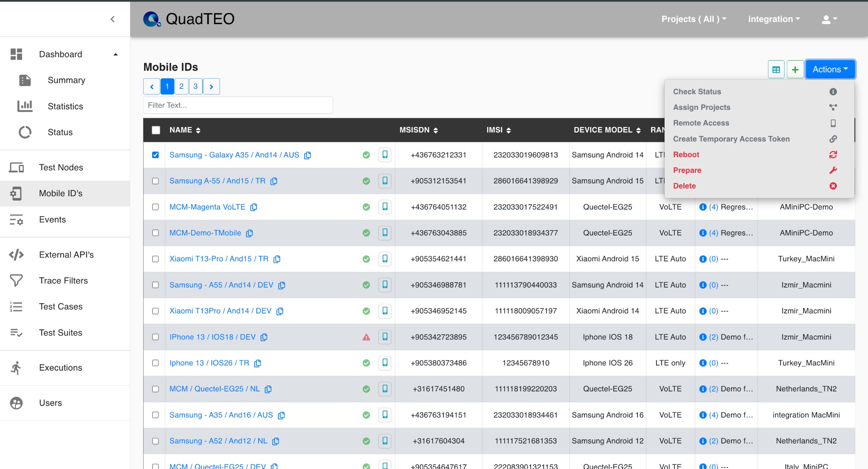This screenshot has width=868, height=469.
Task: Click the green plus add button
Action: click(x=795, y=69)
